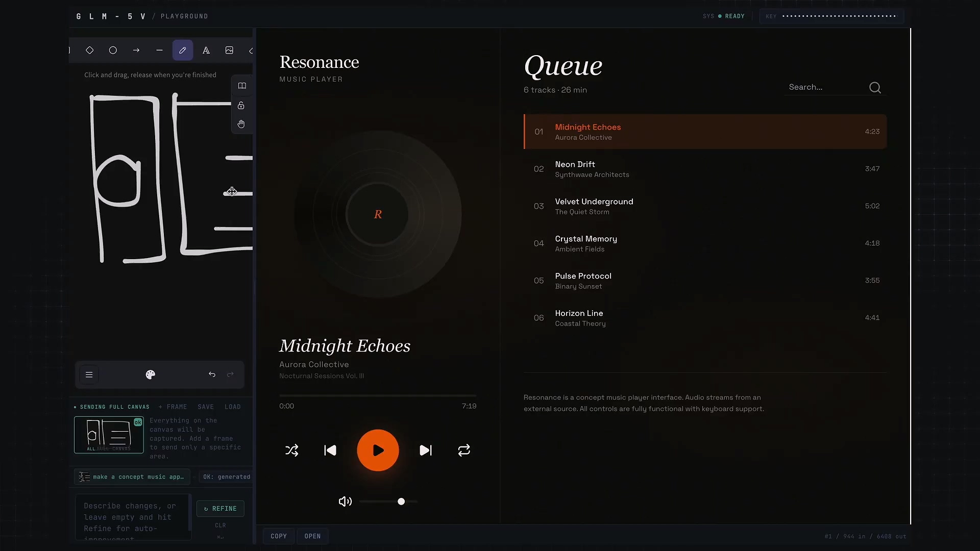Image resolution: width=980 pixels, height=551 pixels.
Task: Select the diamond shape tool
Action: (x=89, y=51)
